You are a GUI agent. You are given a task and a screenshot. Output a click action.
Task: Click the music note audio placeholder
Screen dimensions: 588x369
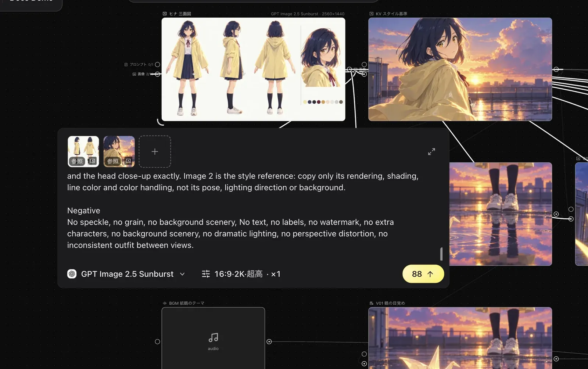coord(213,337)
